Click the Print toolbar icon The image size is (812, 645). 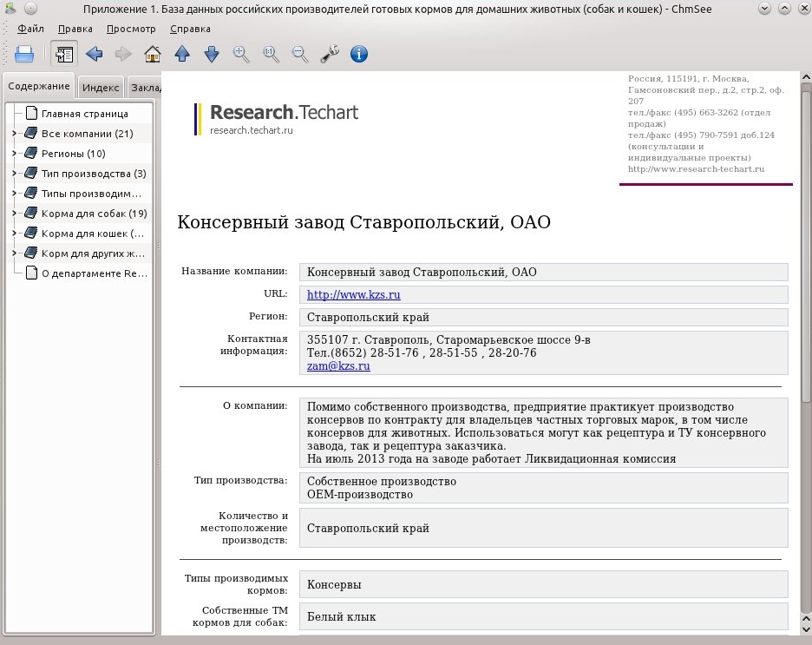[x=24, y=54]
